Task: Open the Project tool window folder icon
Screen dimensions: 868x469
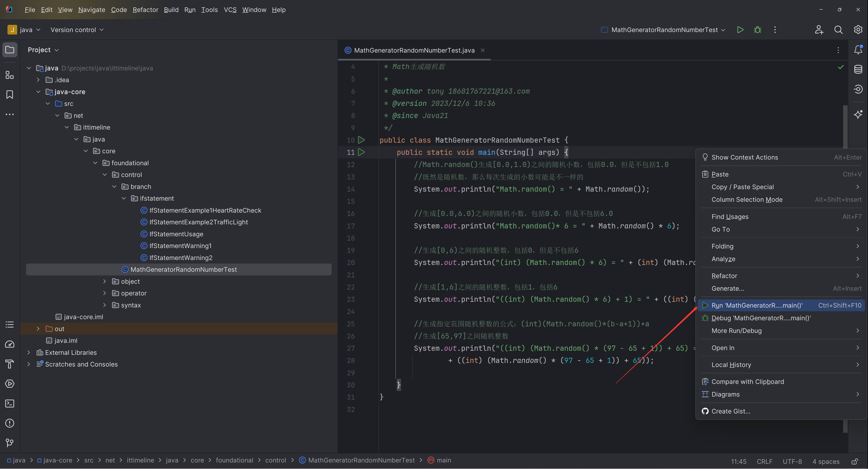Action: pyautogui.click(x=10, y=50)
